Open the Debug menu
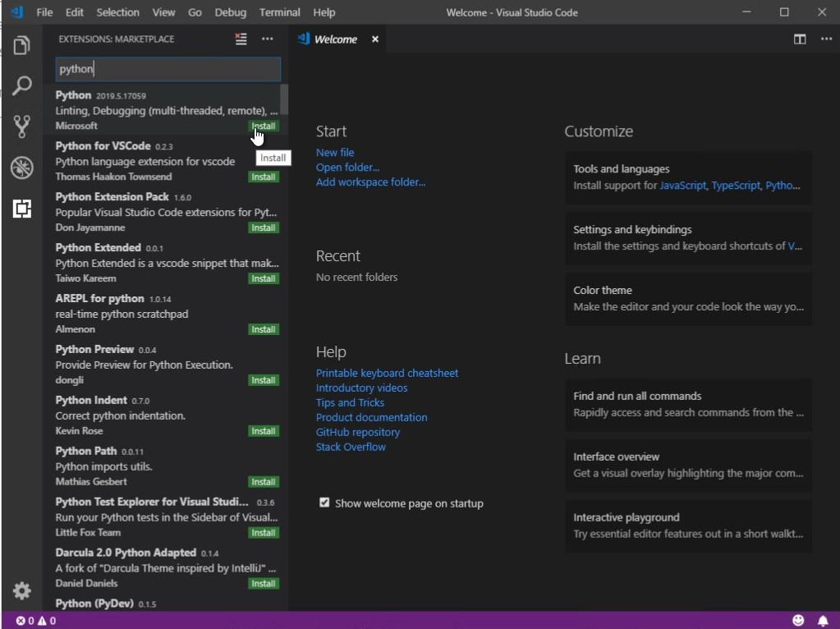 [x=231, y=12]
